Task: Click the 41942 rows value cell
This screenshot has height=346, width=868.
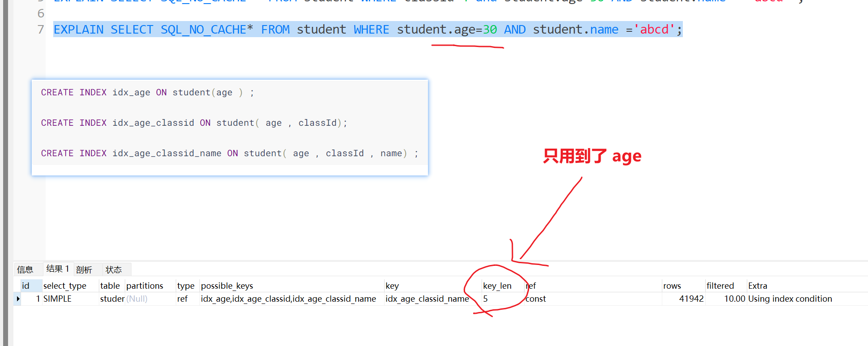Action: 691,299
